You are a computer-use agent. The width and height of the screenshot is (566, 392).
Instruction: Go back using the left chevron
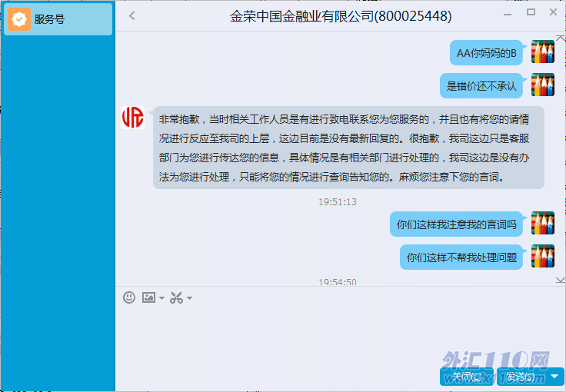132,16
